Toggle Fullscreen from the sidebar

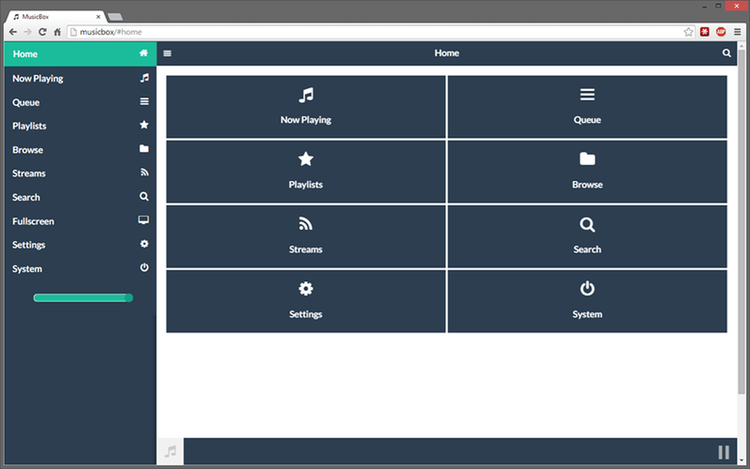click(x=78, y=221)
